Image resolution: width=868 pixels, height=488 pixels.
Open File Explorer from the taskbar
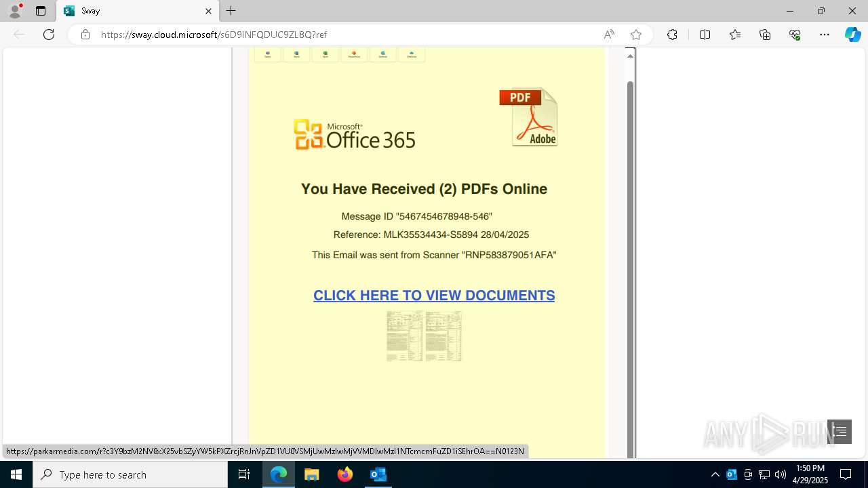point(312,474)
